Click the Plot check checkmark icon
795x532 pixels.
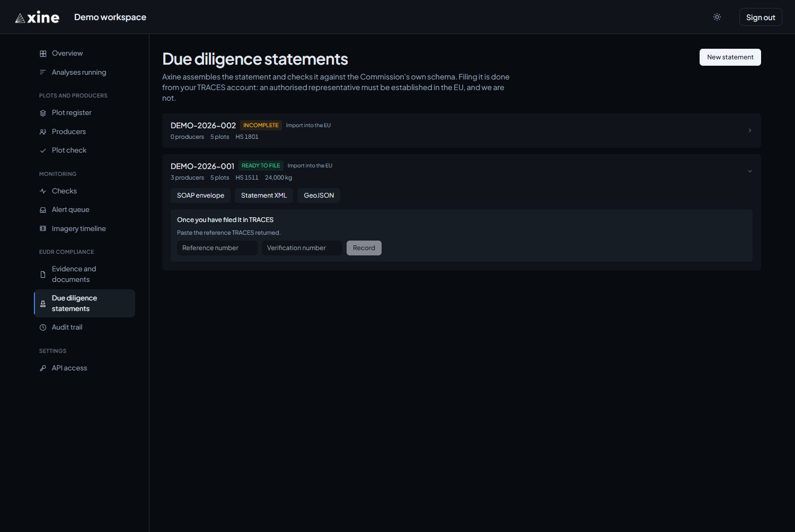click(43, 150)
